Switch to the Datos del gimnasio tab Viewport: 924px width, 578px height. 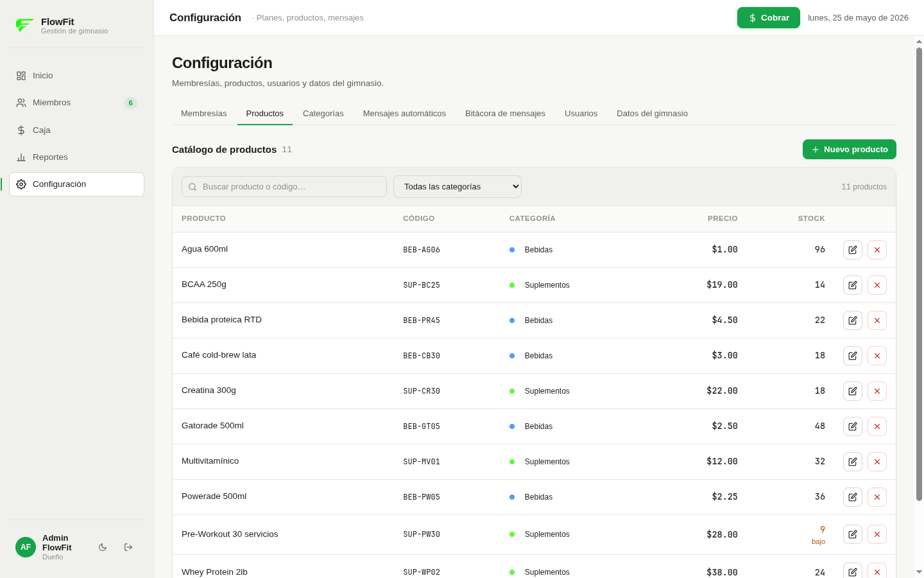coord(652,114)
